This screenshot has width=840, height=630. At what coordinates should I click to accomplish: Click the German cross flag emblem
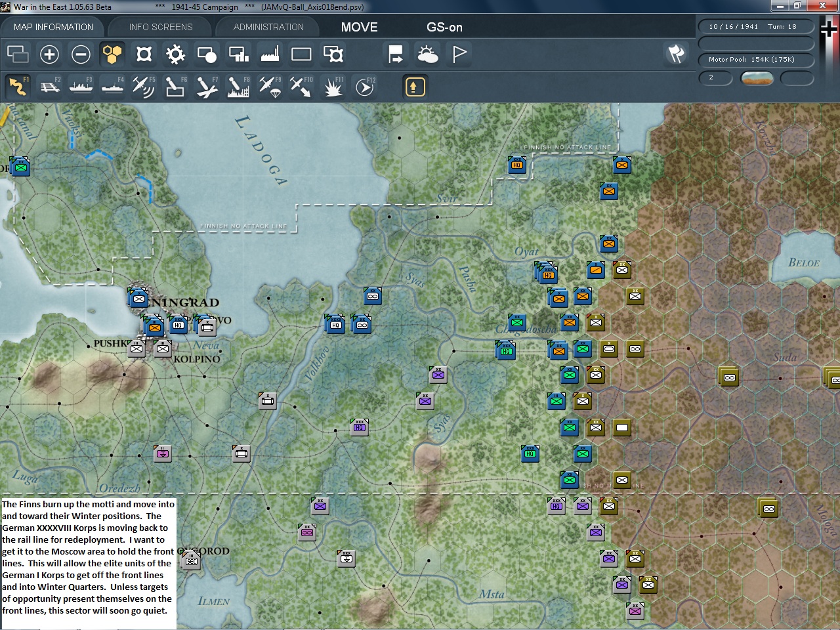(x=828, y=30)
